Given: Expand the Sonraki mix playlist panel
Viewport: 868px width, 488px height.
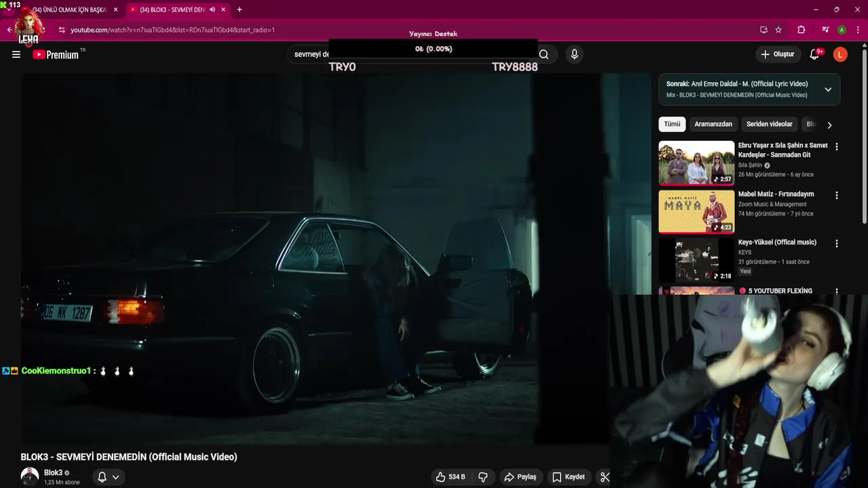Looking at the screenshot, I should pyautogui.click(x=828, y=89).
